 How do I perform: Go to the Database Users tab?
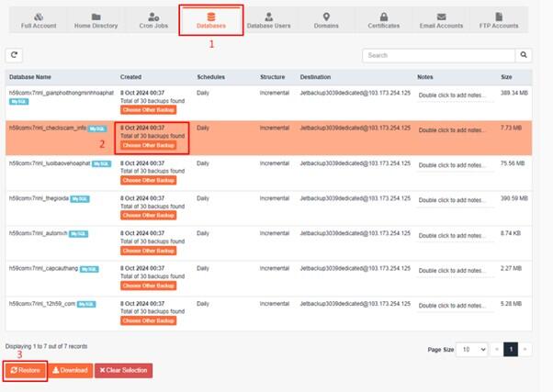click(x=268, y=20)
